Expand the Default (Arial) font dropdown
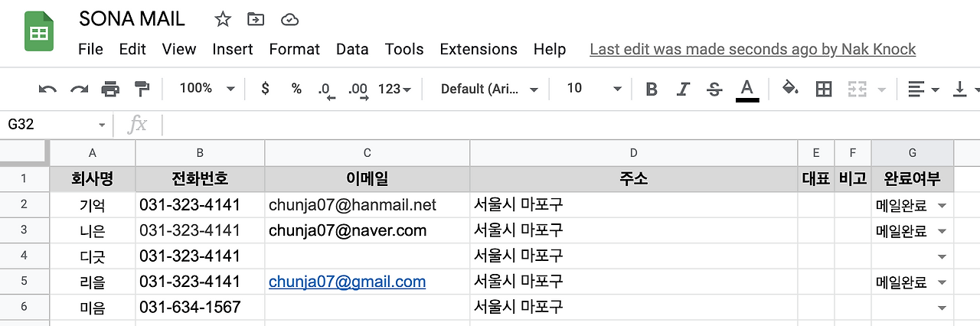The image size is (980, 326). pos(490,89)
